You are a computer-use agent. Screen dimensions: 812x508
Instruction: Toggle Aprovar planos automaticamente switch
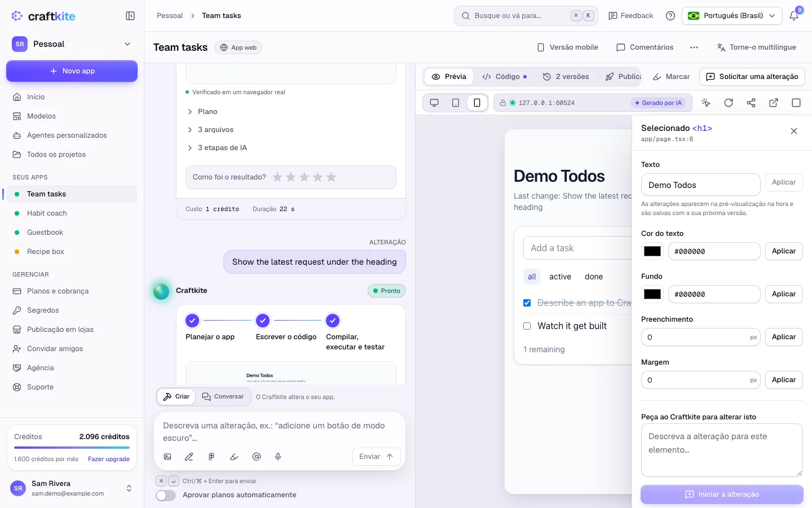tap(166, 495)
